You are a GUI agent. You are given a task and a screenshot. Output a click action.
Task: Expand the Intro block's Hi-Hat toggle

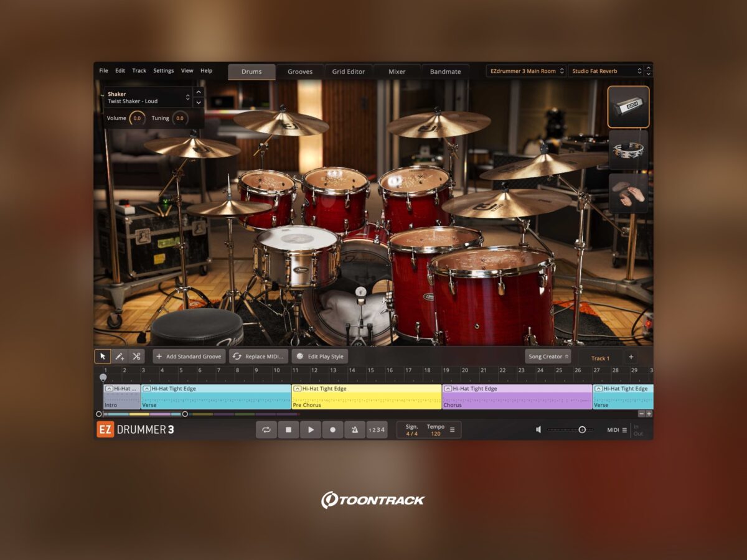[x=109, y=388]
